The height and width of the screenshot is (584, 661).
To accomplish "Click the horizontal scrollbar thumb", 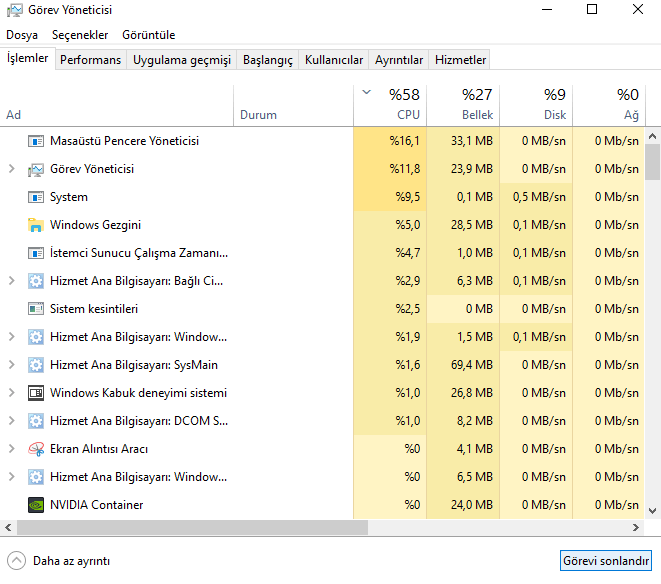I will (192, 527).
